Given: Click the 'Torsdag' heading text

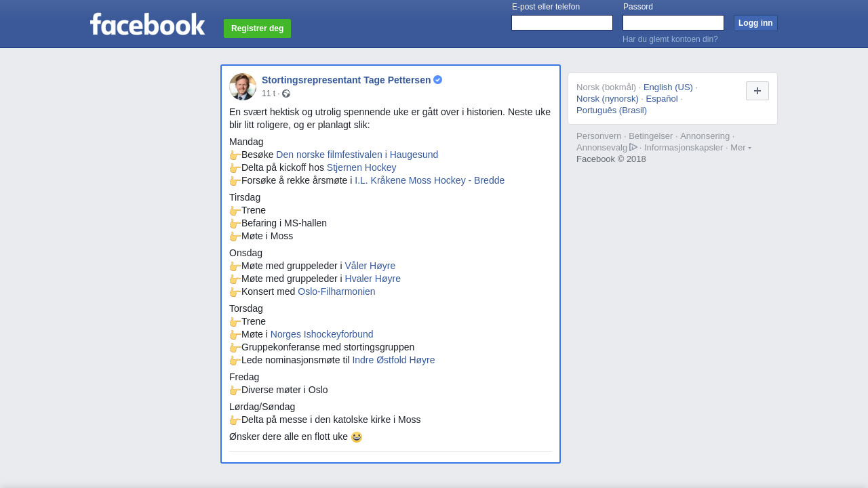Looking at the screenshot, I should point(246,308).
